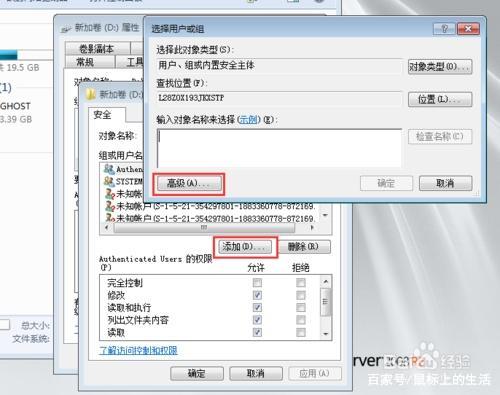The image size is (500, 395).
Task: Select the middle 未知帐户 entry with SID
Action: coord(209,206)
